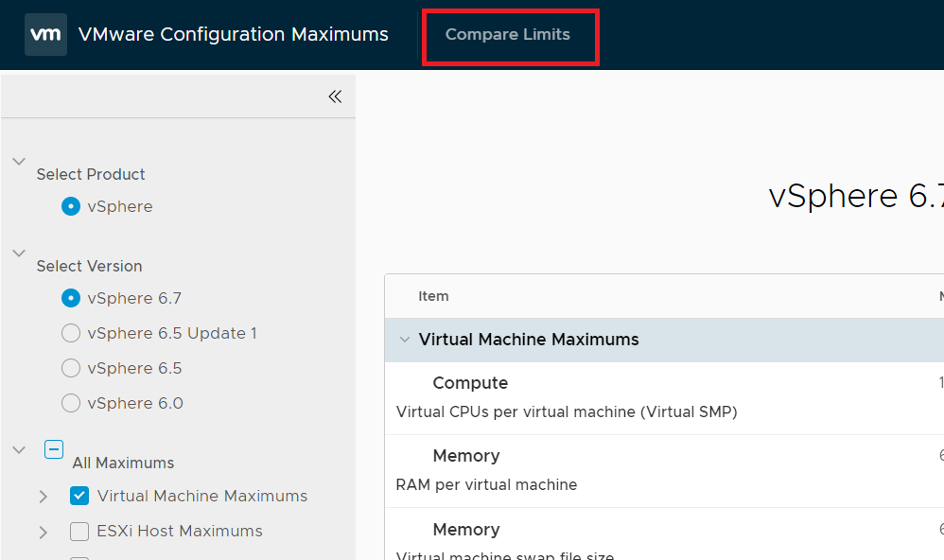
Task: Click the Item column header
Action: point(433,296)
